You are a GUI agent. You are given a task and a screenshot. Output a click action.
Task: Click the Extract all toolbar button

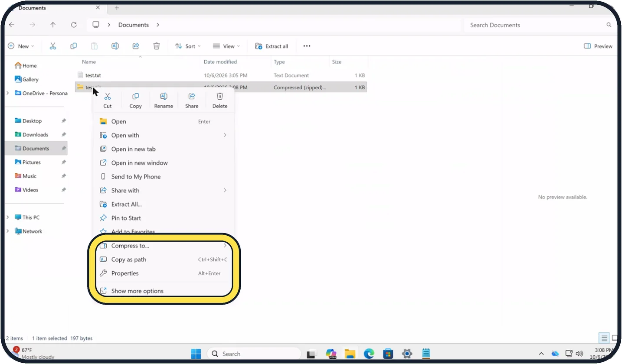pos(272,46)
